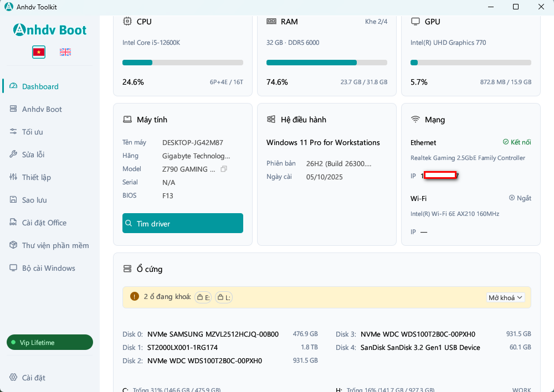554x392 pixels.
Task: Click 32 GB · DDR5 6000 text
Action: 293,43
